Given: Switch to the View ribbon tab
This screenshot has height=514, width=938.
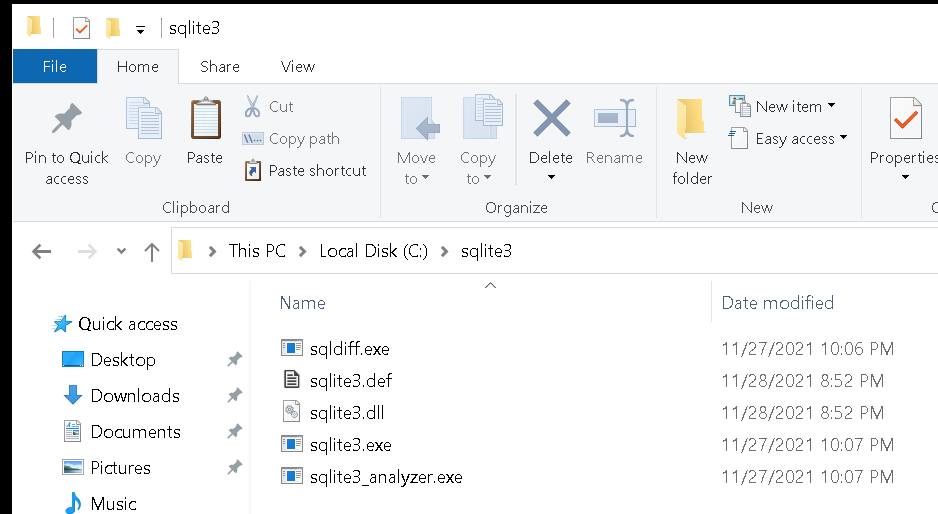Looking at the screenshot, I should 297,66.
